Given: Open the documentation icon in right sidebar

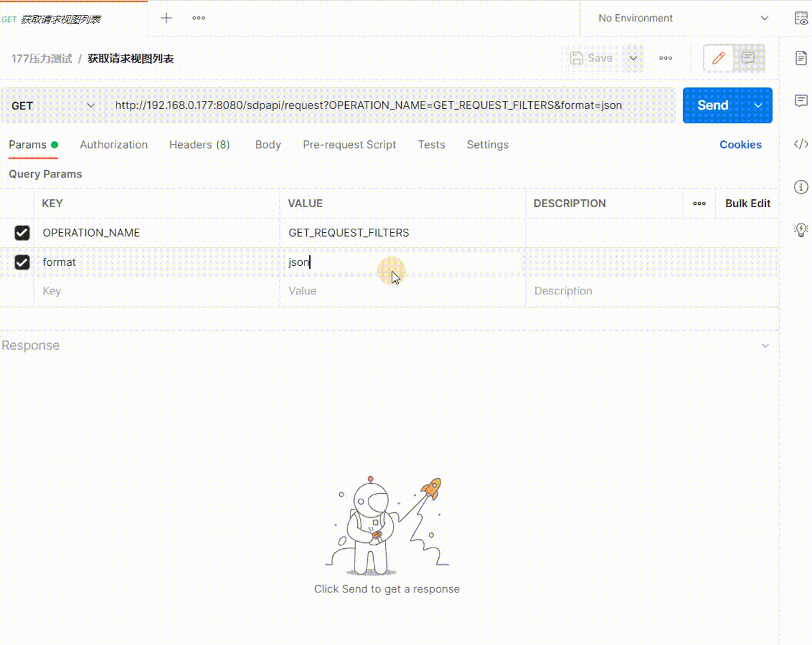Looking at the screenshot, I should 801,58.
